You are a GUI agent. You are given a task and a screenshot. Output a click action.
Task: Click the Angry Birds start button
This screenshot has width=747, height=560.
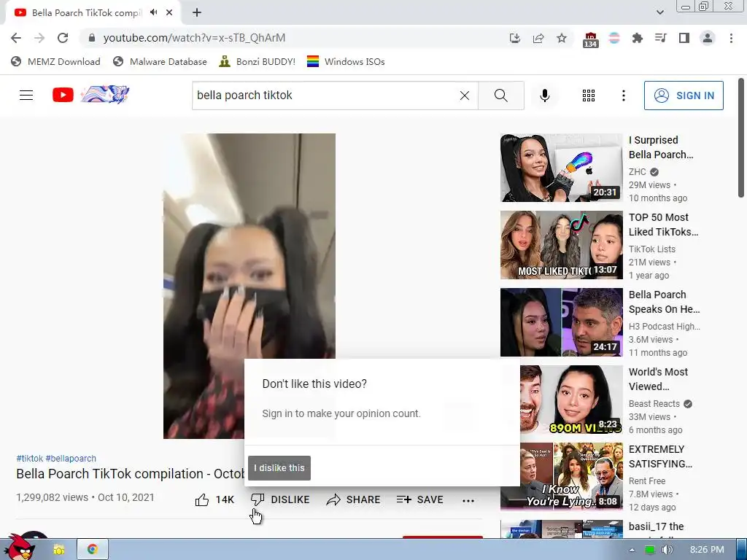(19, 548)
